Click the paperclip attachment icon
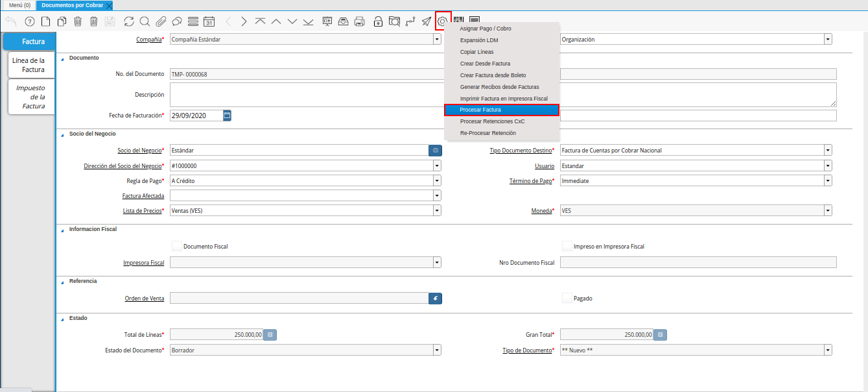This screenshot has height=392, width=868. click(161, 21)
